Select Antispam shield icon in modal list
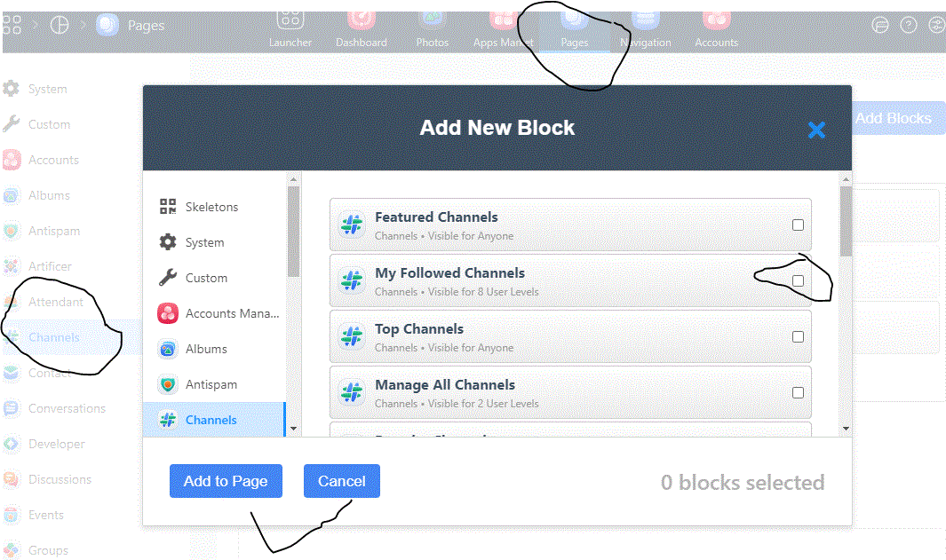Image resolution: width=946 pixels, height=560 pixels. pyautogui.click(x=168, y=384)
